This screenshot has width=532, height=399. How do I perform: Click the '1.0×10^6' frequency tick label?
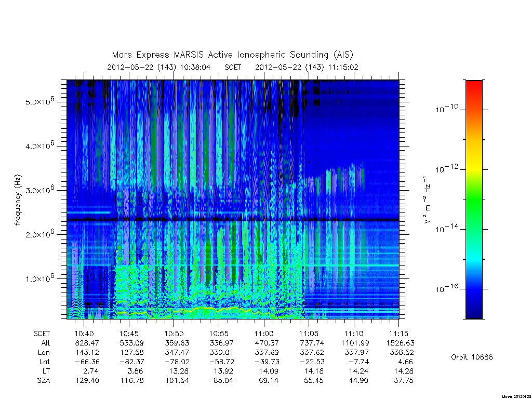click(x=39, y=278)
